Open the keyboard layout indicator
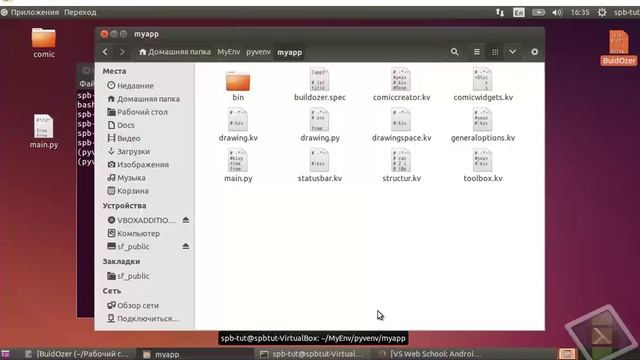This screenshot has height=360, width=640. [519, 12]
